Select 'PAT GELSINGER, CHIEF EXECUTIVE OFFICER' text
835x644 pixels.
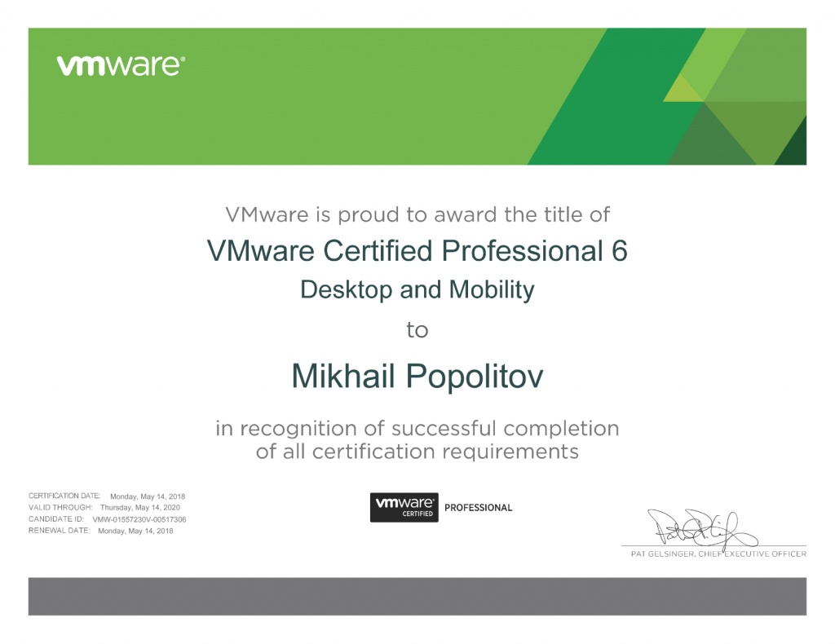pos(718,554)
